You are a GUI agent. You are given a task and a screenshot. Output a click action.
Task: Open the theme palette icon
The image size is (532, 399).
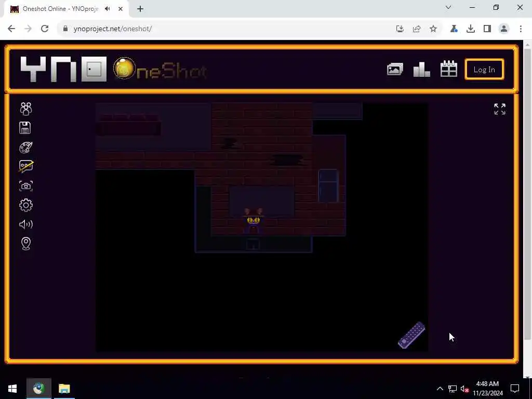click(x=26, y=147)
